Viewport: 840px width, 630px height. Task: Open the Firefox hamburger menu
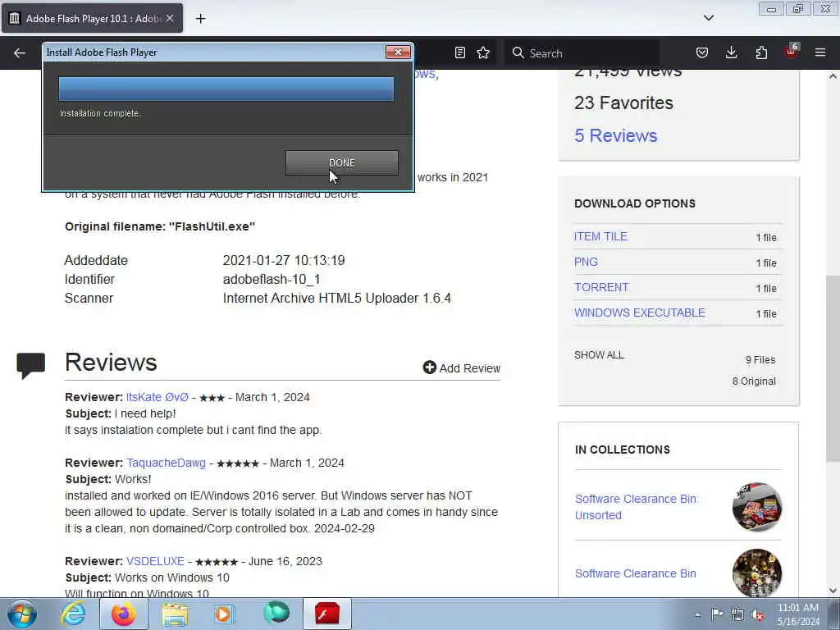click(820, 52)
